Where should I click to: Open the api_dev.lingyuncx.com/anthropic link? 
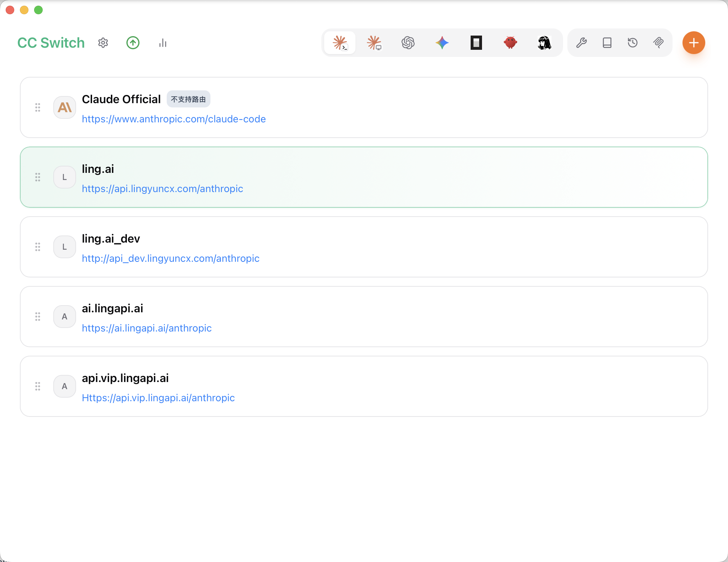coord(171,258)
